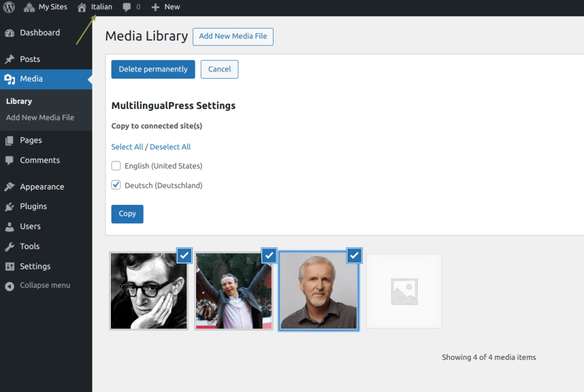
Task: Click the Deselect All link
Action: [170, 147]
